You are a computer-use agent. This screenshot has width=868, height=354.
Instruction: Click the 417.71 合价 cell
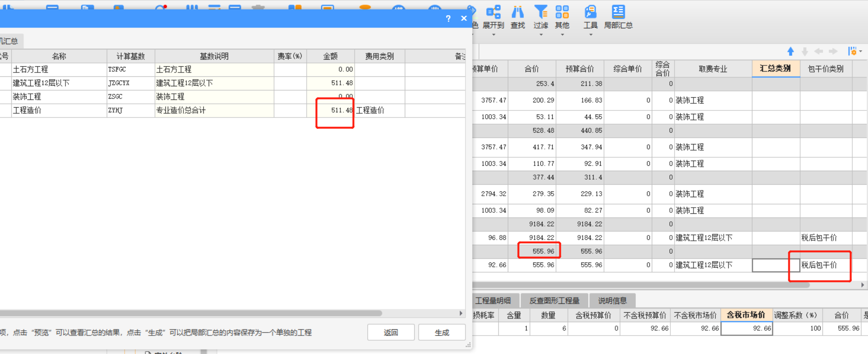[x=532, y=147]
